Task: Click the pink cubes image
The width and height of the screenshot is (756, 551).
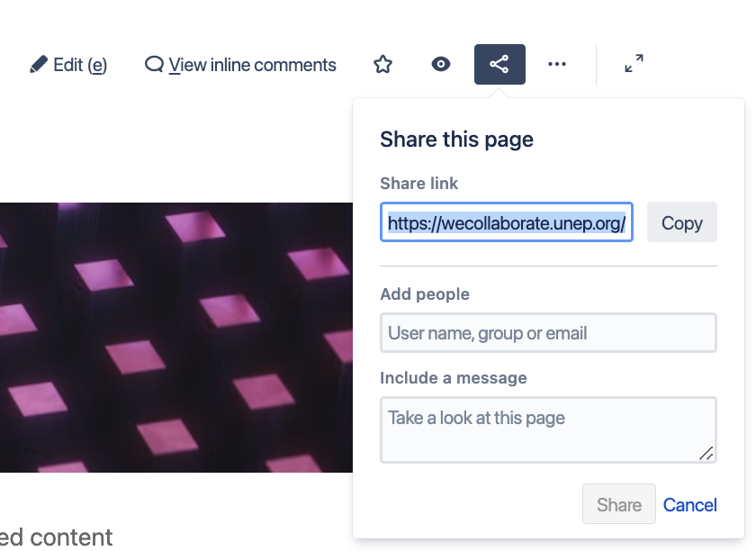Action: point(176,338)
